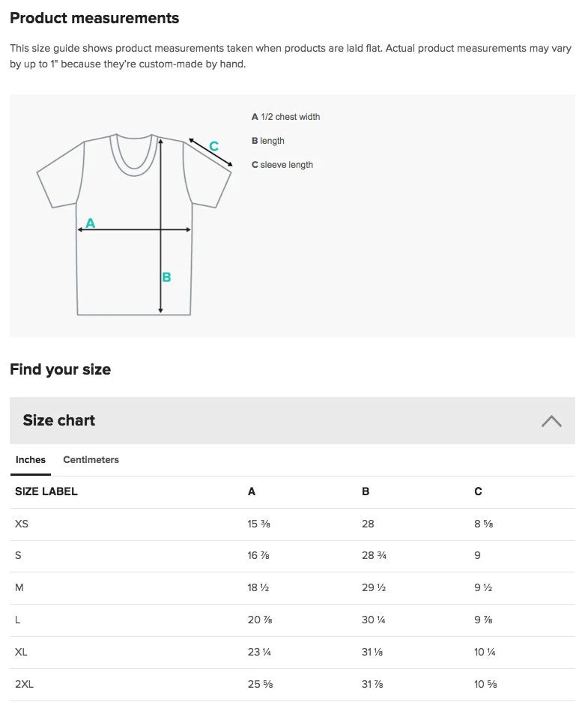The width and height of the screenshot is (588, 720).
Task: Click the column header A in the chart
Action: (251, 491)
